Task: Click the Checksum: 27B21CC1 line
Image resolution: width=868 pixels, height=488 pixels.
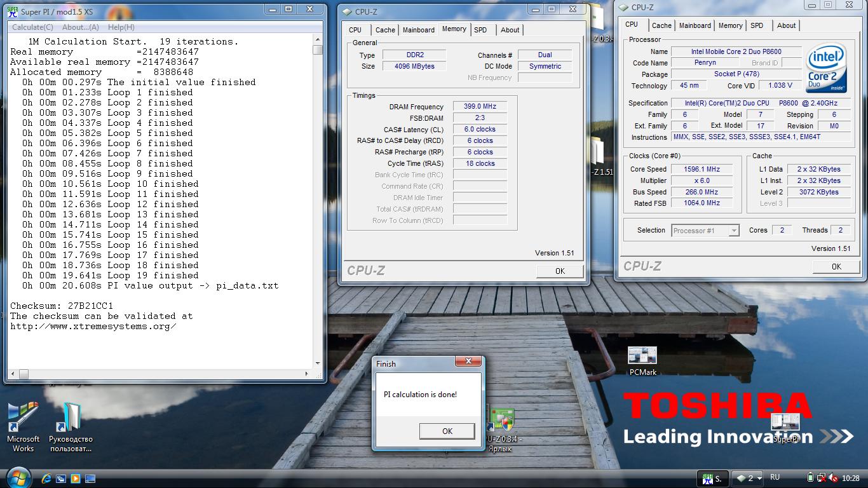Action: tap(62, 306)
